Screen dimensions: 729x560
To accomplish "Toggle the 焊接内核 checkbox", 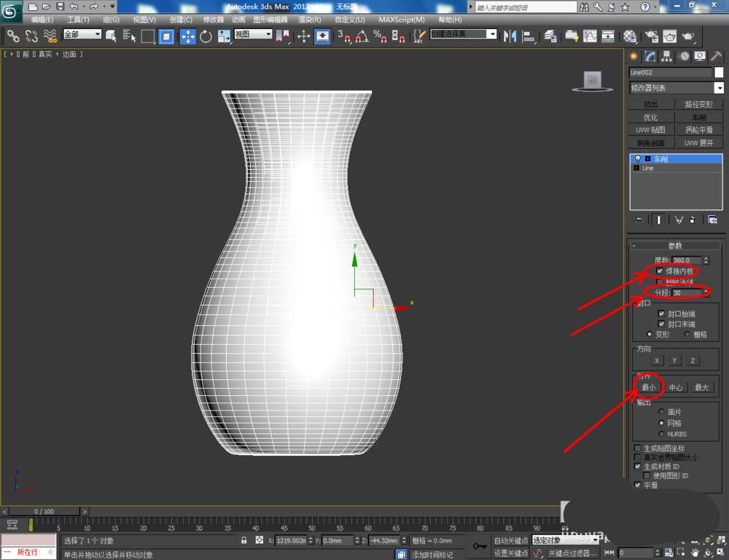I will [x=660, y=271].
